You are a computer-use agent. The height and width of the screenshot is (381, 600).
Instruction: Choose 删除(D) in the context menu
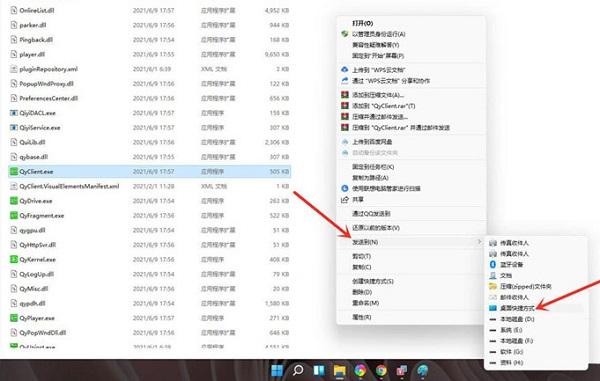pos(362,292)
